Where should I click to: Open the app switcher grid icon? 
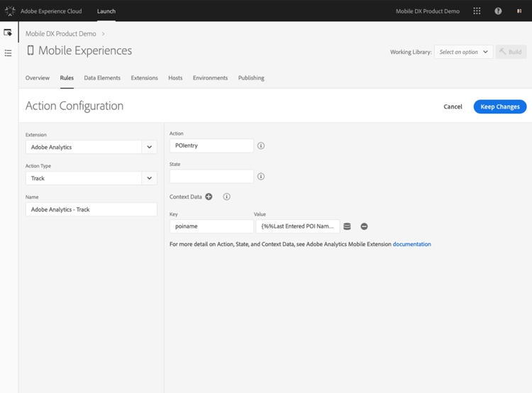(477, 11)
